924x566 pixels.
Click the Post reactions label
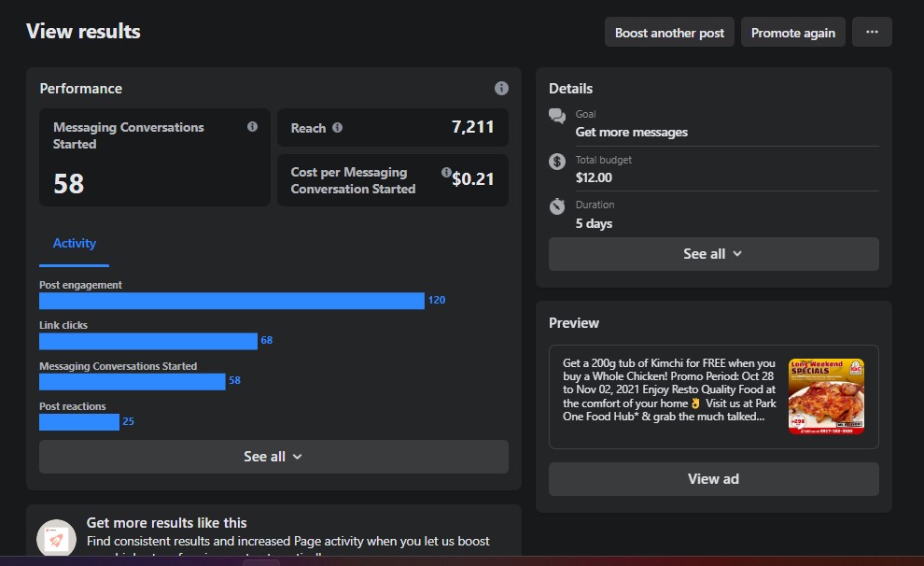[73, 406]
